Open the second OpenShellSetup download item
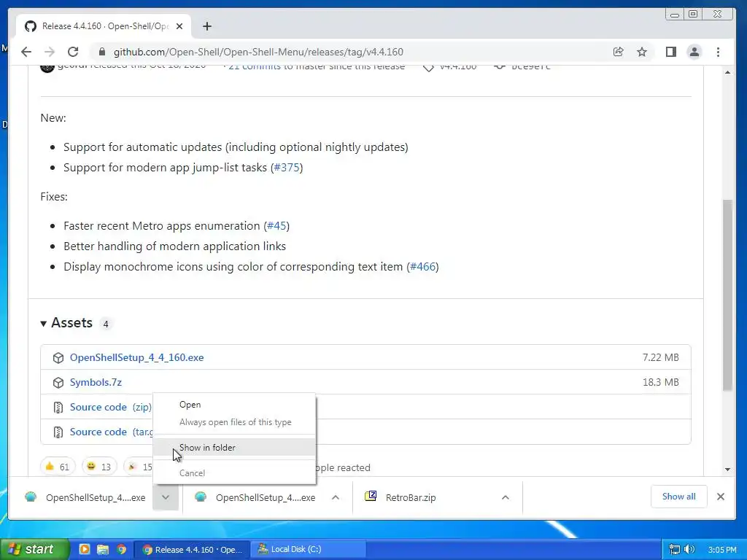The width and height of the screenshot is (747, 560). pyautogui.click(x=256, y=497)
